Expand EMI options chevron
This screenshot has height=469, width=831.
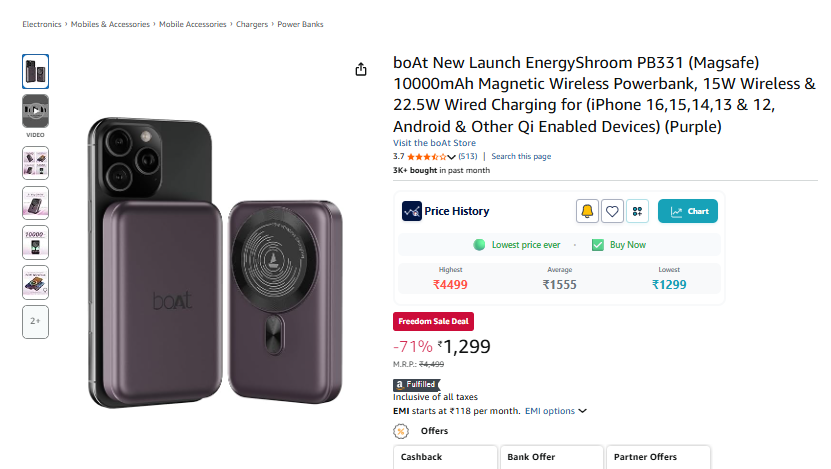pyautogui.click(x=582, y=411)
